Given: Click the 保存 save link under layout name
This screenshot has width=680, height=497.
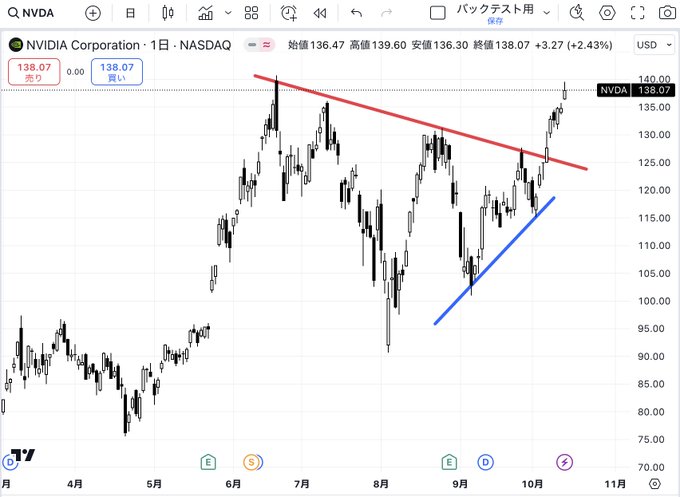Looking at the screenshot, I should pos(495,21).
